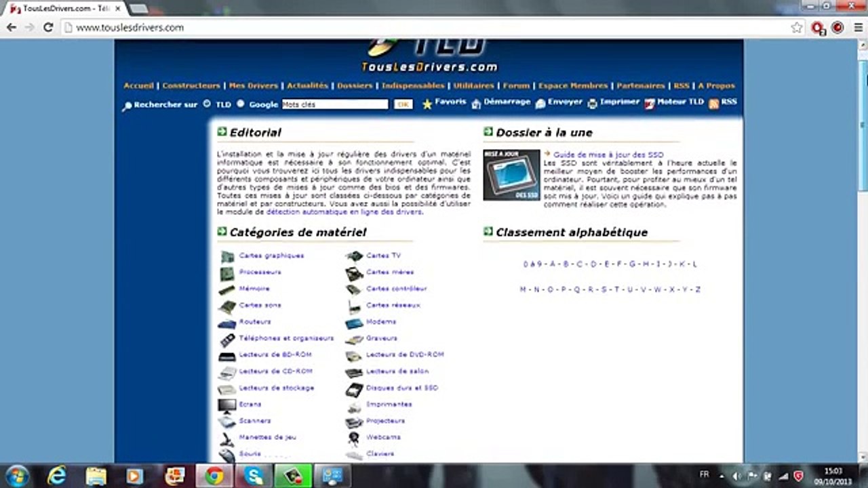Click letter A in Classement alphabétique
The width and height of the screenshot is (868, 488).
[x=553, y=264]
